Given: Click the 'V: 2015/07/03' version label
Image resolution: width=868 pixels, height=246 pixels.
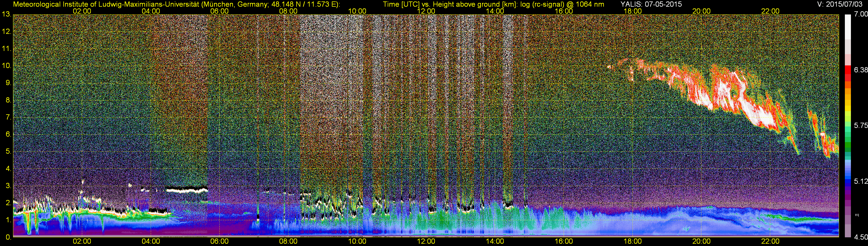Looking at the screenshot, I should coord(839,4).
